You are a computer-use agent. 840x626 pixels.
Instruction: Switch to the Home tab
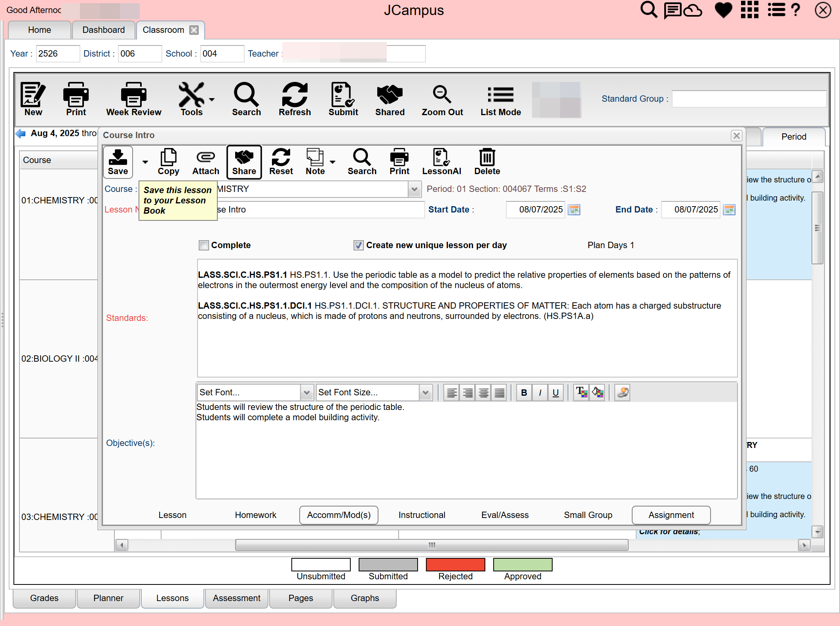pyautogui.click(x=40, y=30)
